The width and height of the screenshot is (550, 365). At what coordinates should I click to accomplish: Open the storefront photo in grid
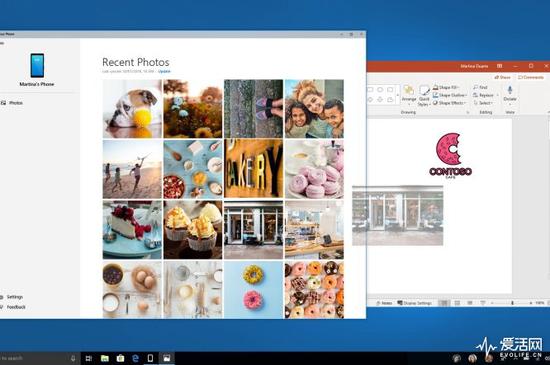coord(254,230)
